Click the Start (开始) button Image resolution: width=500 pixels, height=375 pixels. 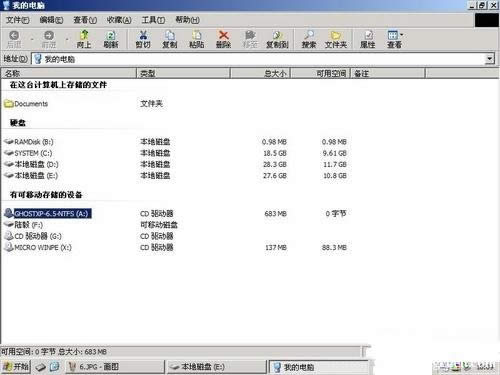(x=16, y=367)
